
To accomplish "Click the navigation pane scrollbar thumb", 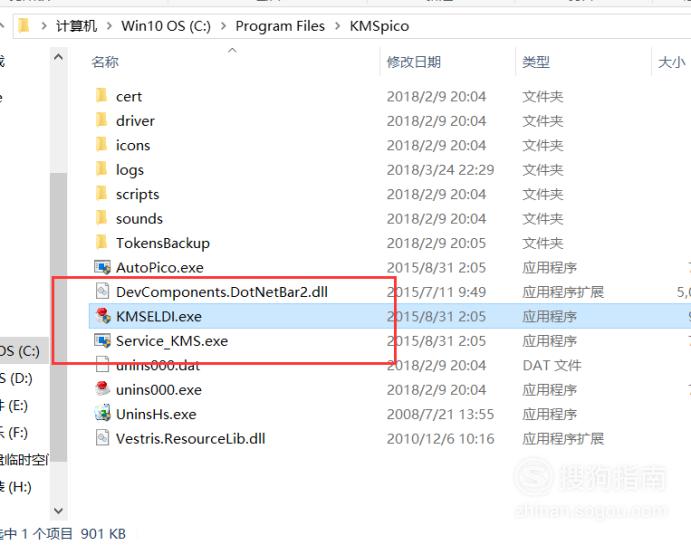I will (58, 316).
